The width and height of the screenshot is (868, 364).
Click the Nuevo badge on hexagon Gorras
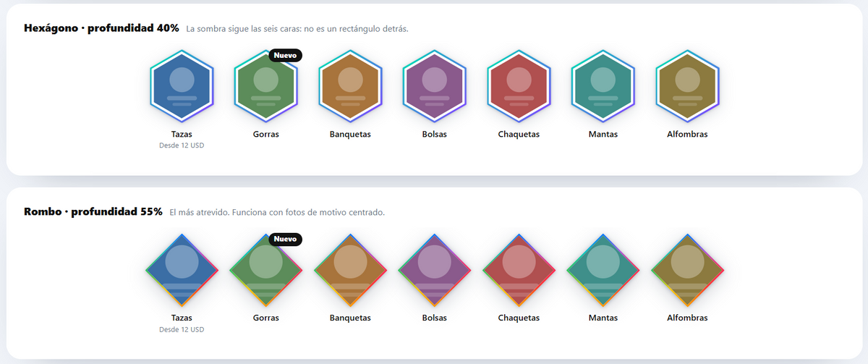pyautogui.click(x=285, y=55)
